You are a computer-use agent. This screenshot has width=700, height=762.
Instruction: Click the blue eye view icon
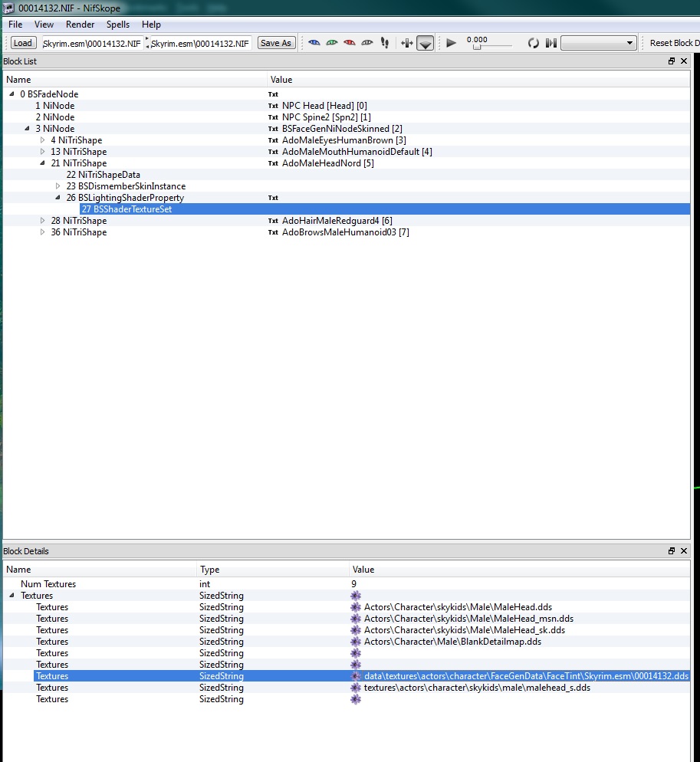pyautogui.click(x=314, y=43)
